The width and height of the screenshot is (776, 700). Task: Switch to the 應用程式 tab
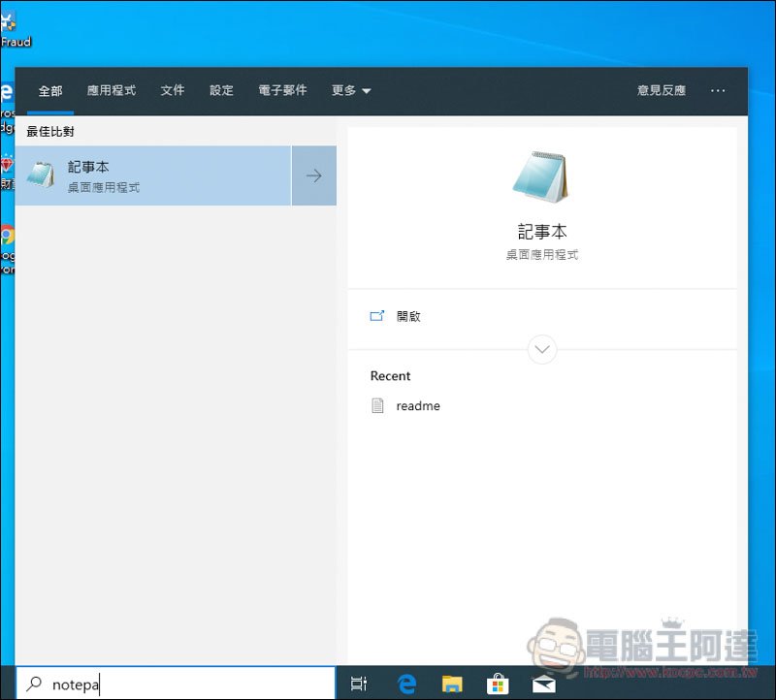pos(112,90)
